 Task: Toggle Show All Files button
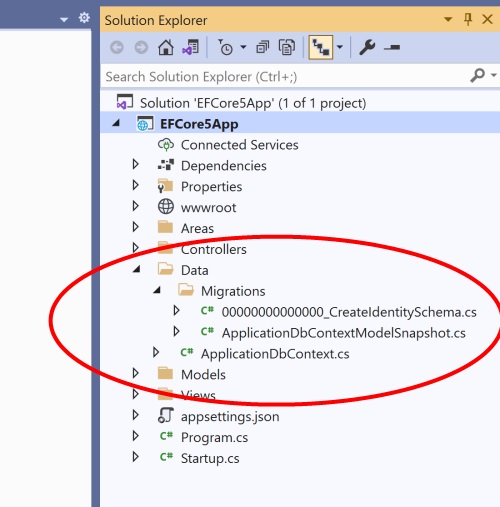tap(287, 47)
